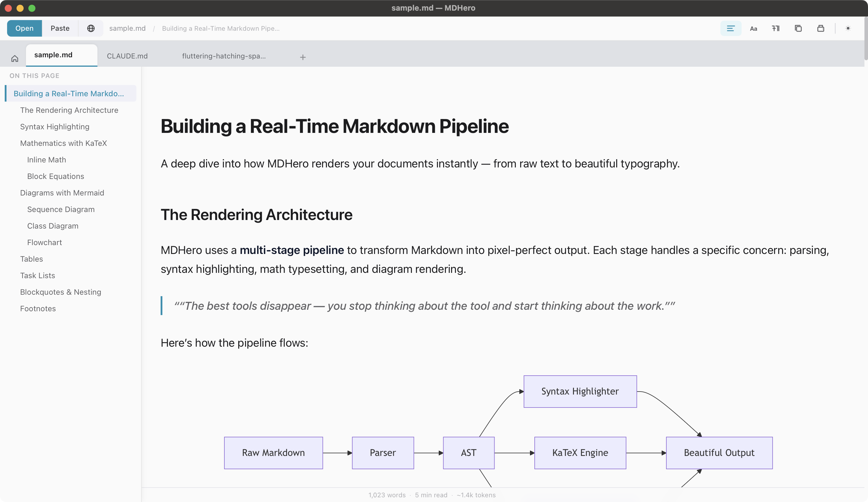Click the Parser diagram node
Image resolution: width=868 pixels, height=502 pixels.
pos(383,453)
